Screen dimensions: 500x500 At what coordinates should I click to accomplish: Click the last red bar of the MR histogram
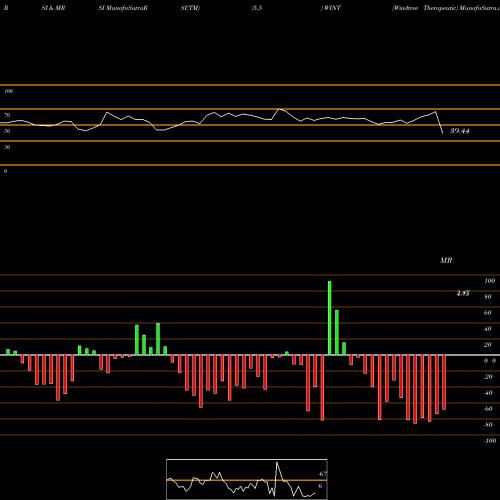(x=444, y=382)
